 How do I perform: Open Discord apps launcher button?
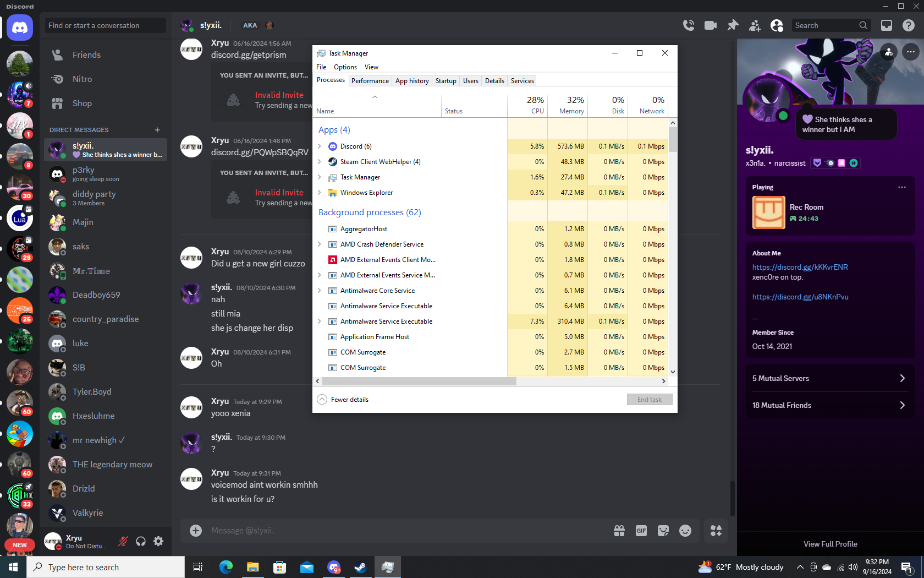[716, 531]
